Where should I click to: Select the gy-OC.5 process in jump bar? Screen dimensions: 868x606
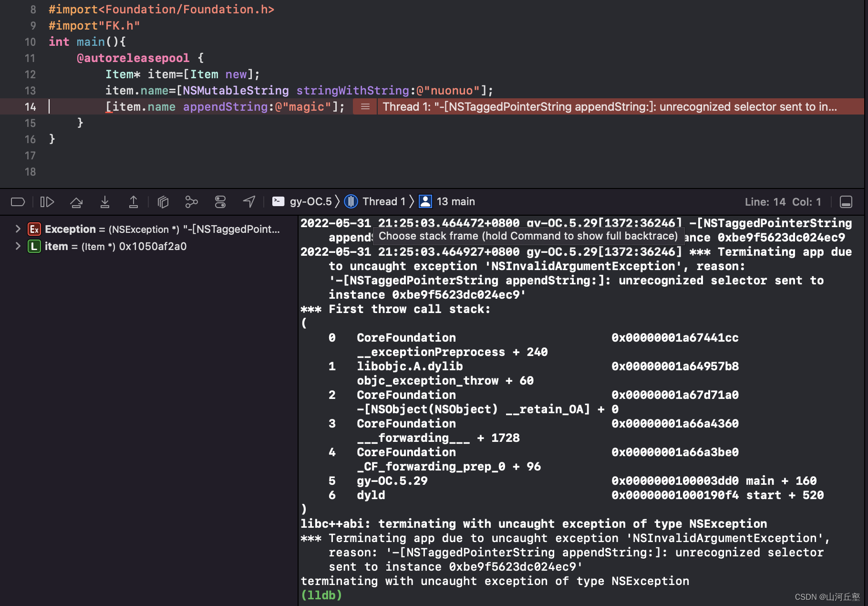coord(302,202)
